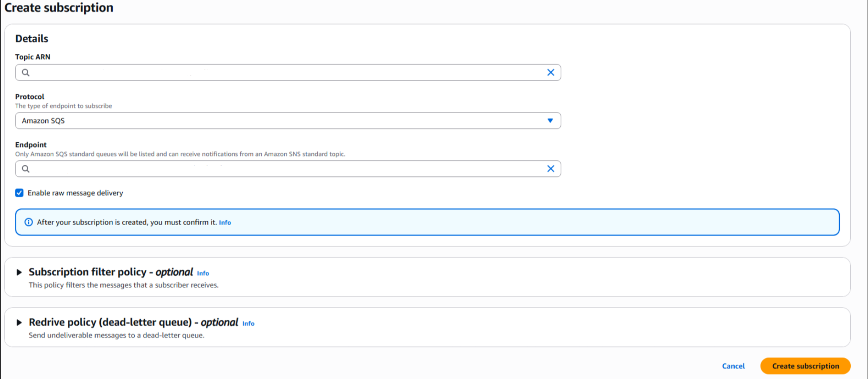Viewport: 868px width, 379px height.
Task: Click the info circle icon in the confirmation notice
Action: click(x=29, y=222)
